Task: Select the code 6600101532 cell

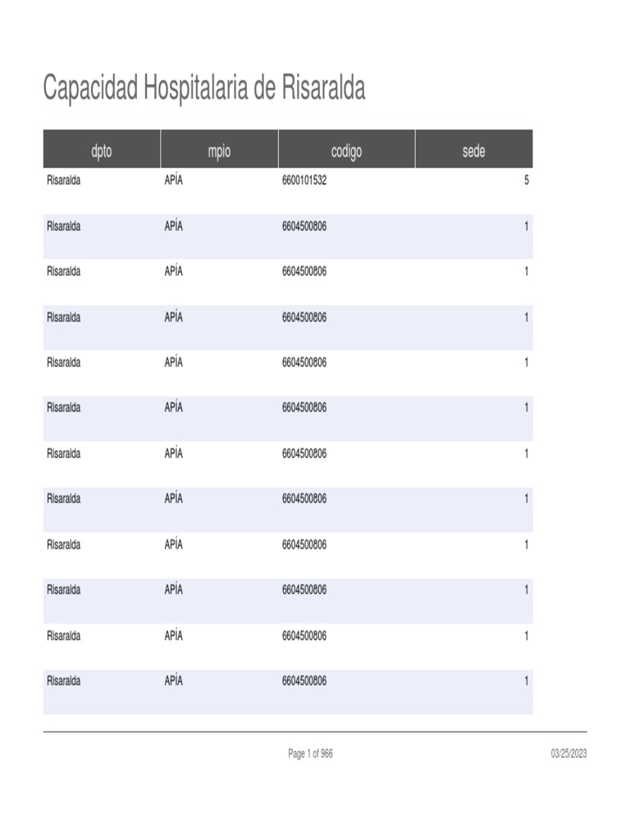Action: (304, 180)
